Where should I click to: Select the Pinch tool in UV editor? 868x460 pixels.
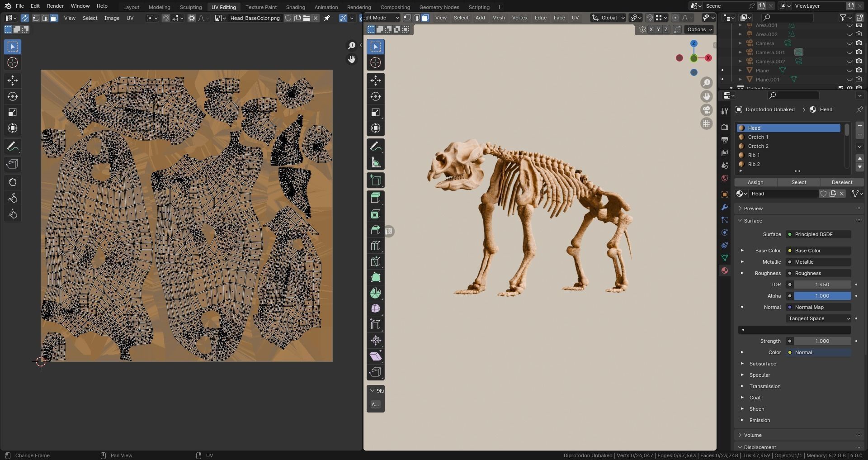tap(13, 214)
